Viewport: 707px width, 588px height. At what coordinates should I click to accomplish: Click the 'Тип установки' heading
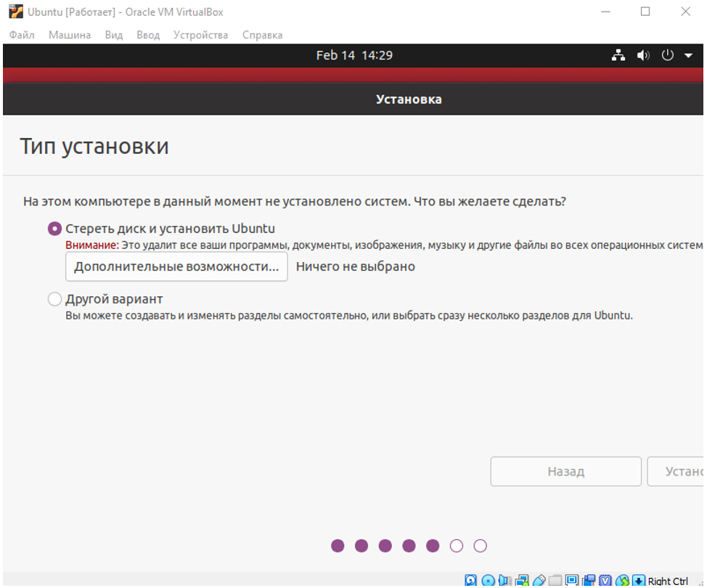tap(94, 146)
